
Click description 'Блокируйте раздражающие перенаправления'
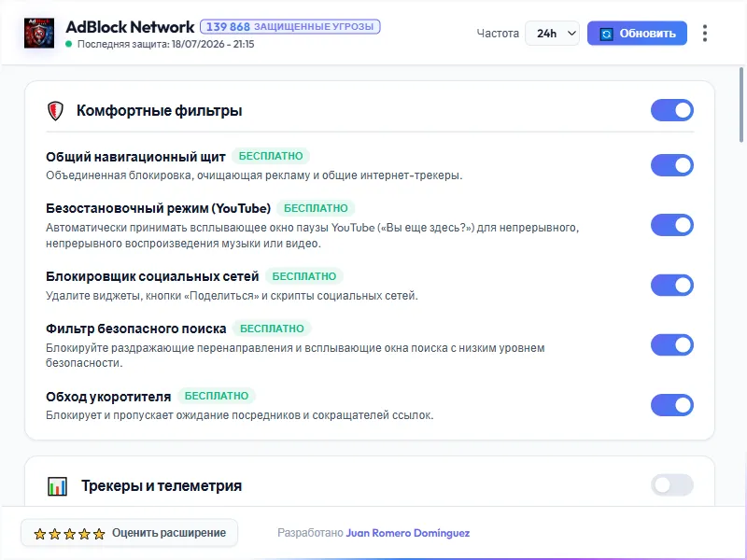point(295,356)
